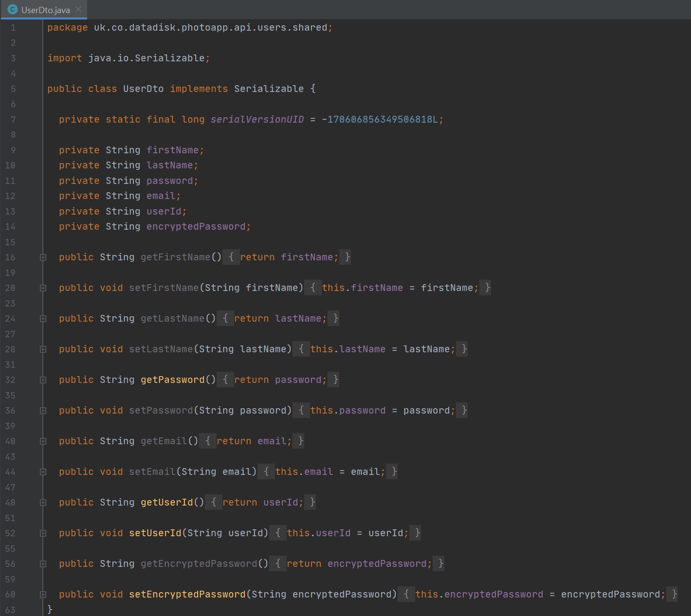Select the UserDto.java tab
Screen dimensions: 691x616
tap(45, 10)
